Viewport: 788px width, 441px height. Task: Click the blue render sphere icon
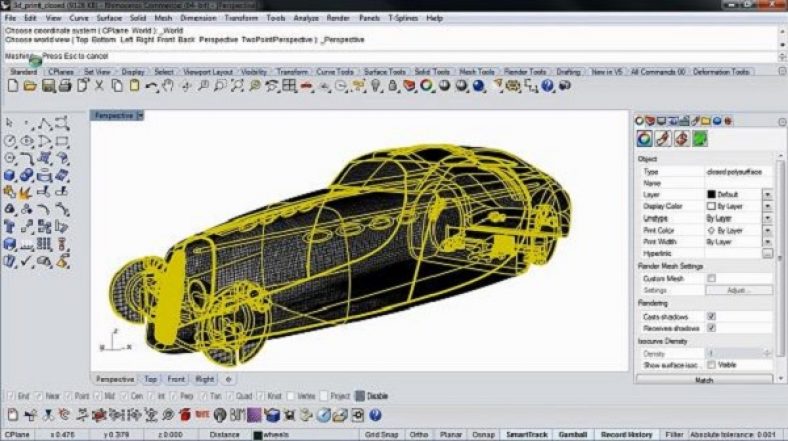click(x=478, y=86)
